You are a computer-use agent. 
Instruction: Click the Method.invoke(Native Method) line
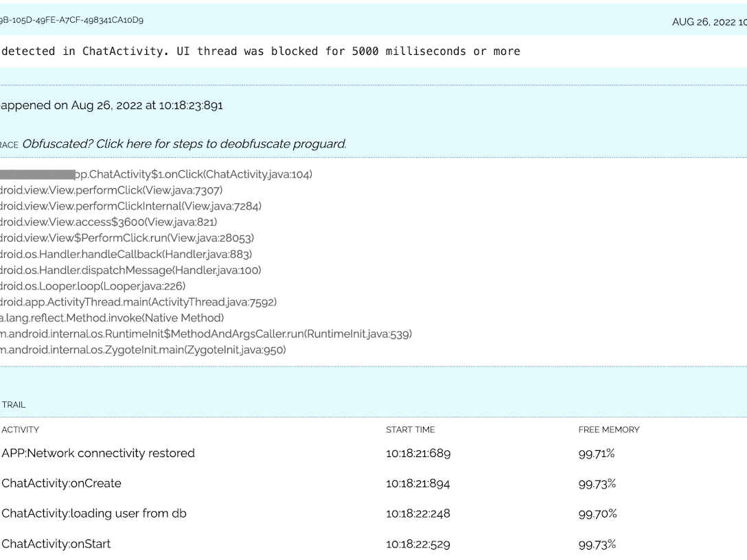(112, 318)
